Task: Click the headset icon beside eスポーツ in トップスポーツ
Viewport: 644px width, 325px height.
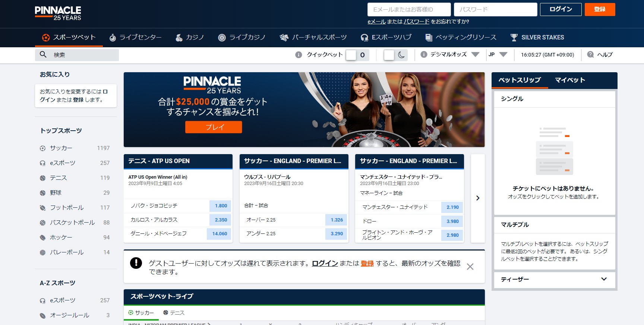Action: pos(42,163)
